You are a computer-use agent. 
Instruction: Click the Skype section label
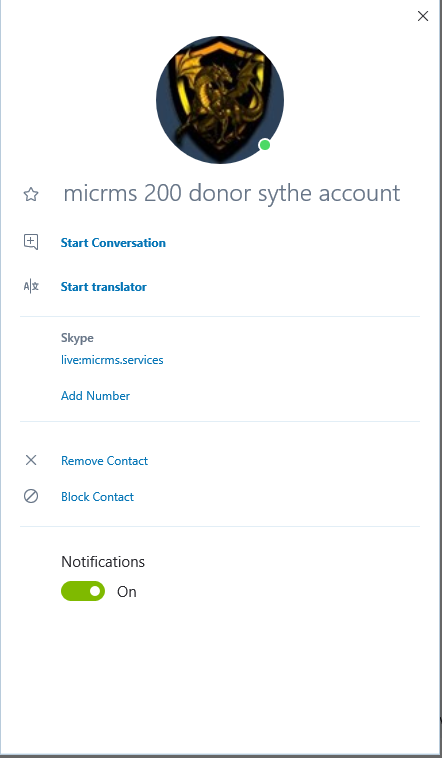(77, 338)
